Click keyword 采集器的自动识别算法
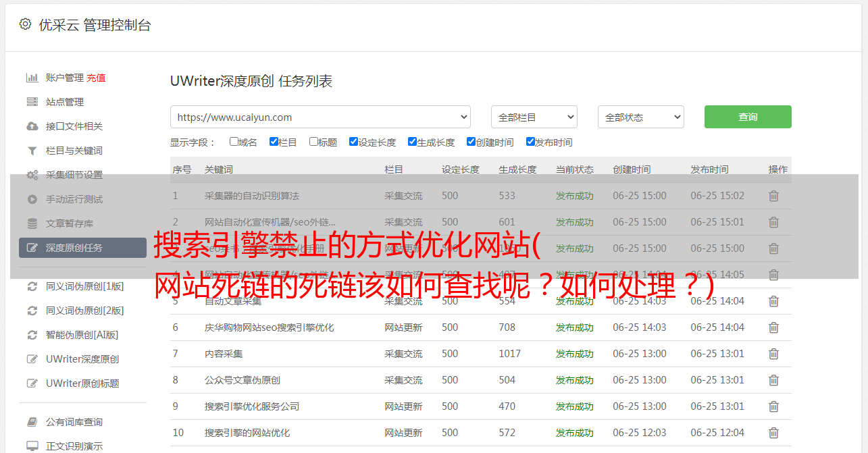This screenshot has height=453, width=868. [252, 196]
